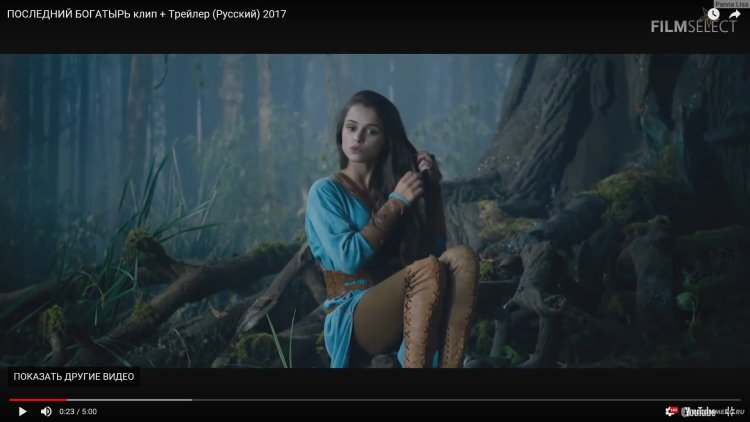
Task: Click the video frame to toggle playback
Action: 375,211
